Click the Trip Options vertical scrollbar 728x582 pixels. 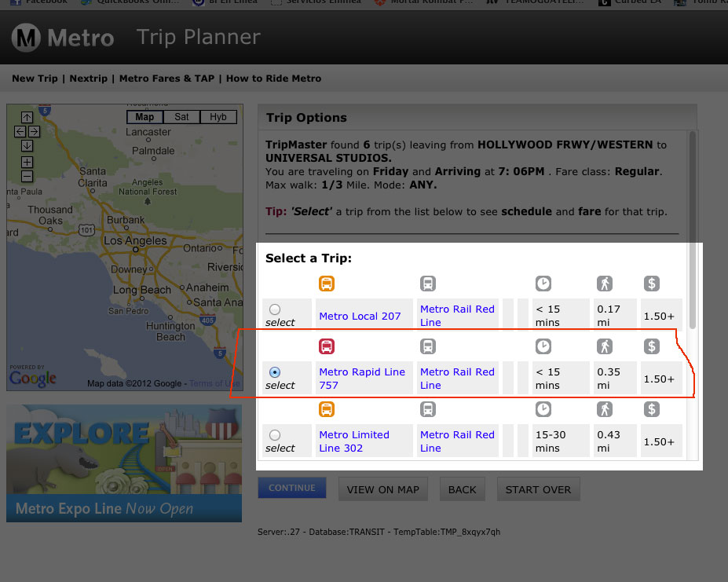coord(692,230)
